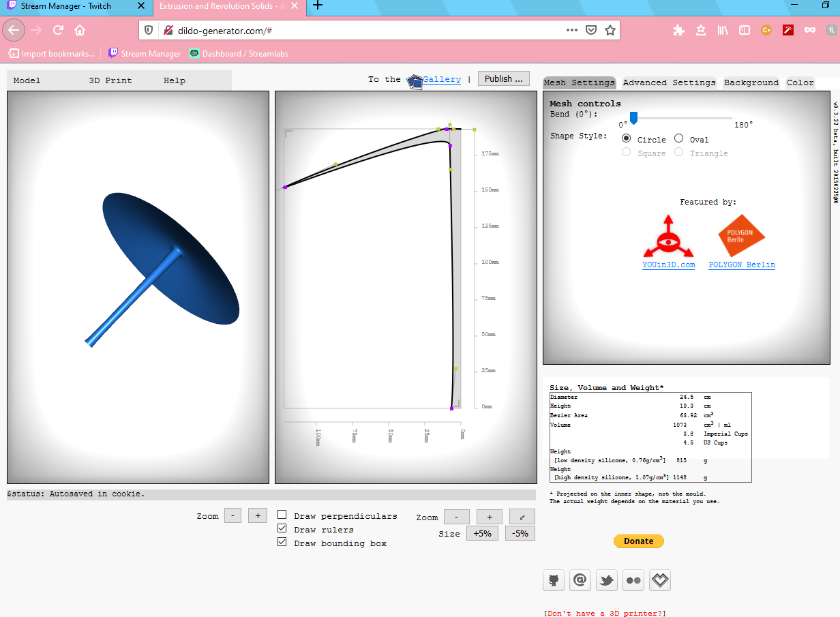Viewport: 840px width, 617px height.
Task: Switch to Advanced Settings tab
Action: pyautogui.click(x=669, y=82)
